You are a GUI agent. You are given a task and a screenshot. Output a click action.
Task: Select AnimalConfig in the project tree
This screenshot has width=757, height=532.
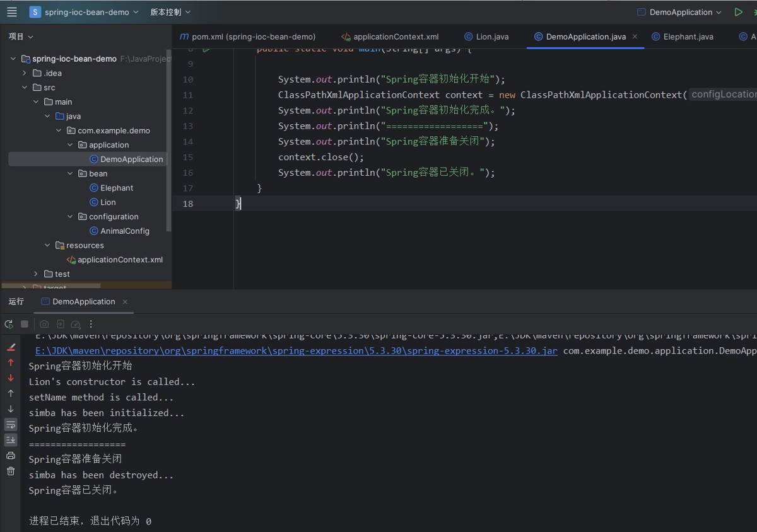point(124,231)
